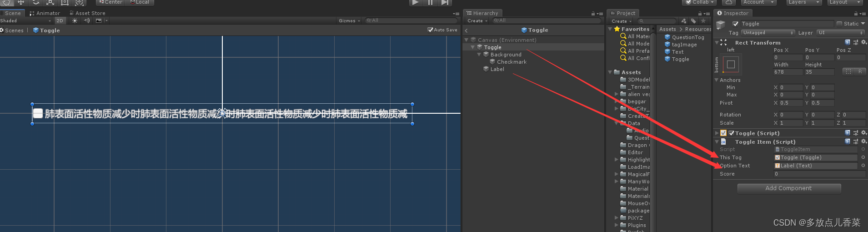Open the Layer UI dropdown

click(x=840, y=33)
